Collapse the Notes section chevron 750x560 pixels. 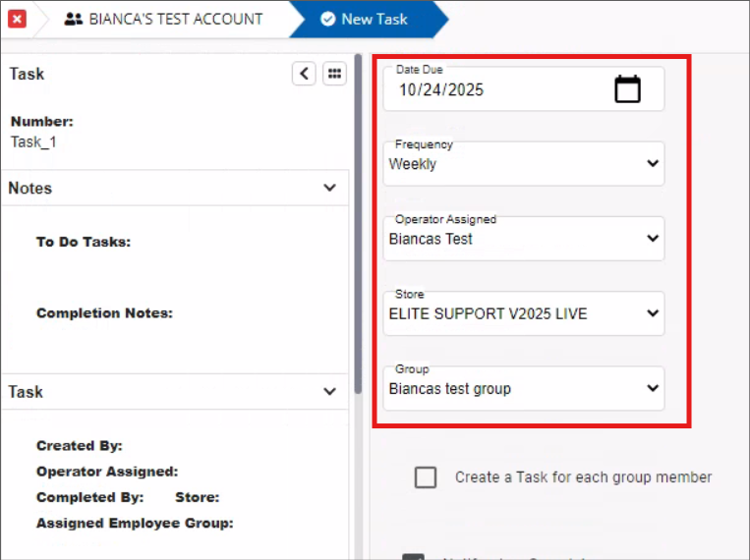[329, 188]
